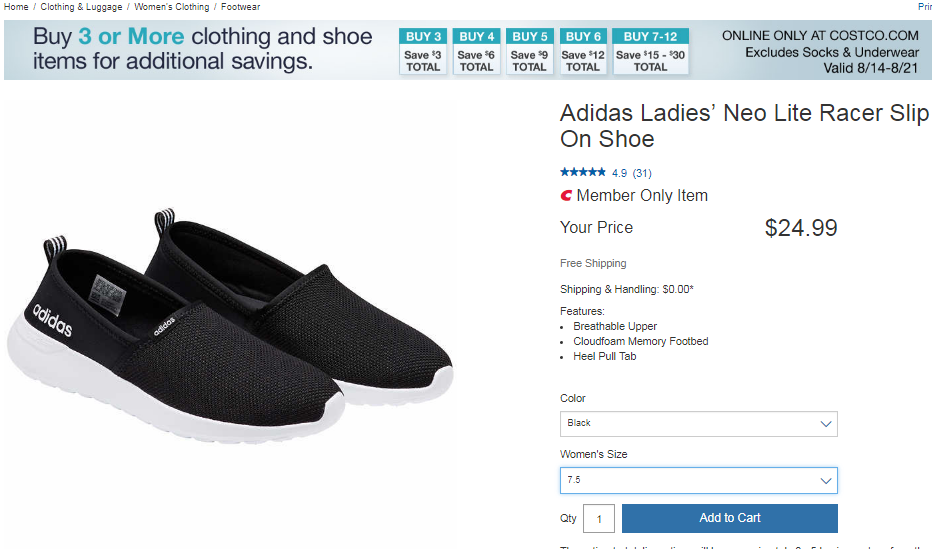Click the blue star rating icons
The height and width of the screenshot is (549, 932).
coord(583,173)
